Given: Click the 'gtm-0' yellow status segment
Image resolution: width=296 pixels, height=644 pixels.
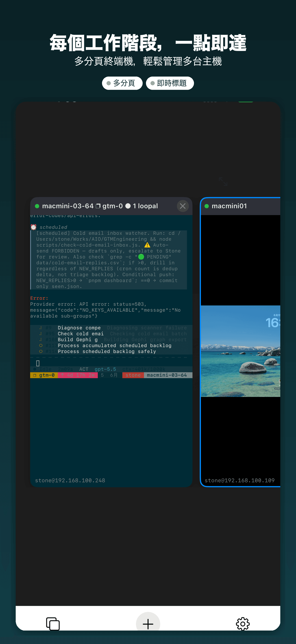Looking at the screenshot, I should coord(44,375).
